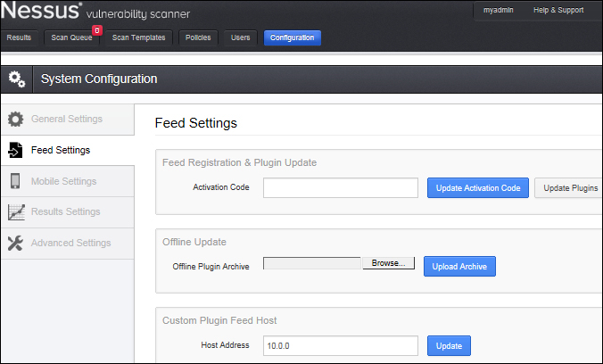The height and width of the screenshot is (364, 603).
Task: Click the Mobile Settings phone icon
Action: tap(15, 181)
